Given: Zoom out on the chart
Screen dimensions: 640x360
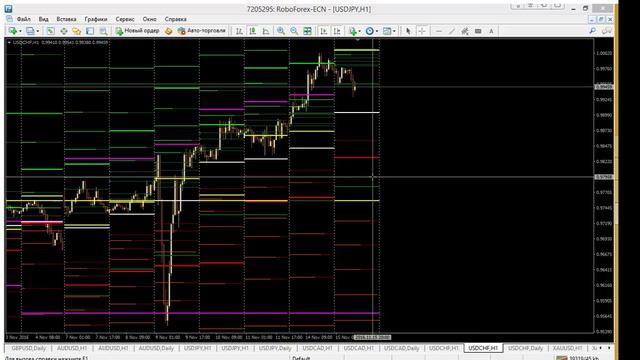Looking at the screenshot, I should 294,31.
